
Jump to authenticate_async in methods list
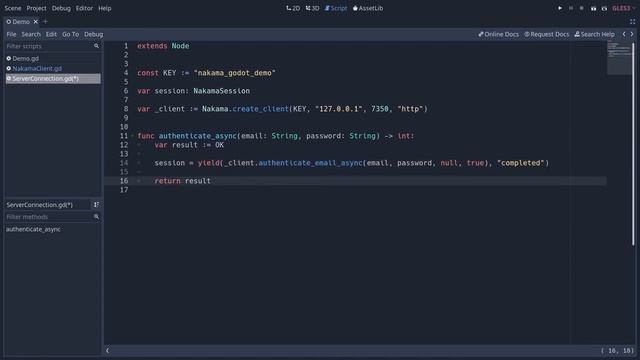(x=33, y=229)
